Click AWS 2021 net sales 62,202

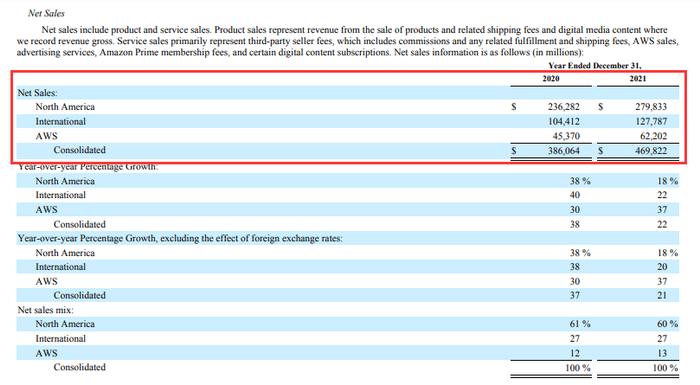click(654, 136)
